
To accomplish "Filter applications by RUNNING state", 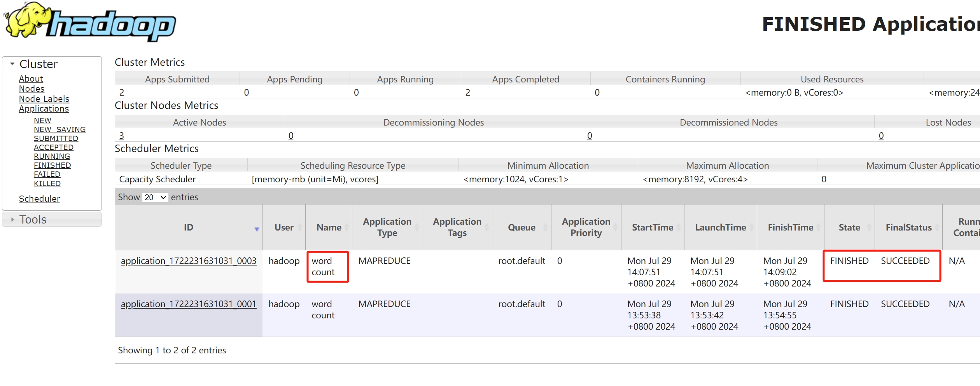I will [x=52, y=156].
